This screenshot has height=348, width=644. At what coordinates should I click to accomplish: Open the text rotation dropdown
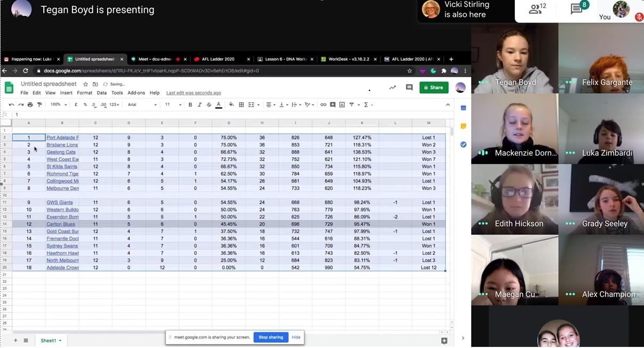[309, 104]
